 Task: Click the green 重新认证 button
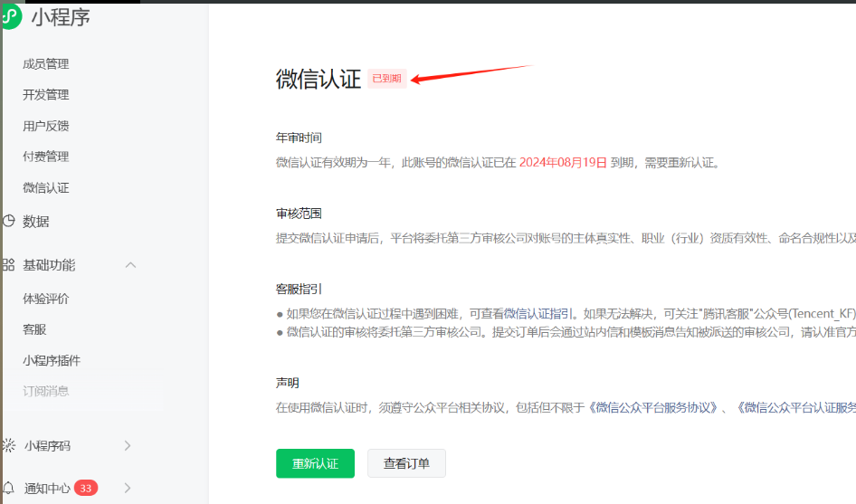315,463
